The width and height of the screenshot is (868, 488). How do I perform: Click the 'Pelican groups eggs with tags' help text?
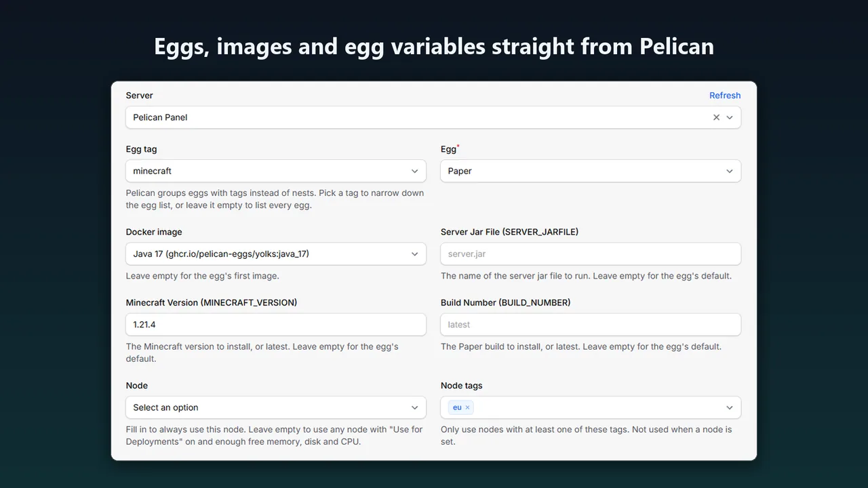click(x=275, y=199)
